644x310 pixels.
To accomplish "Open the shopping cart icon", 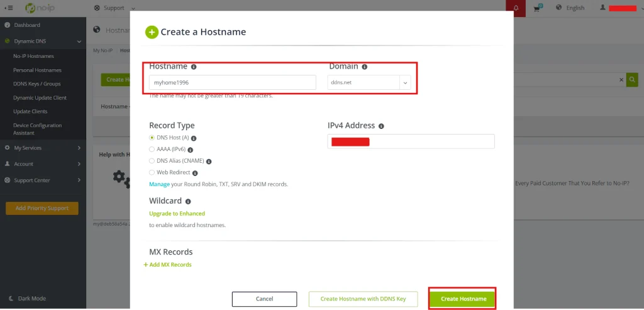I will tap(537, 8).
